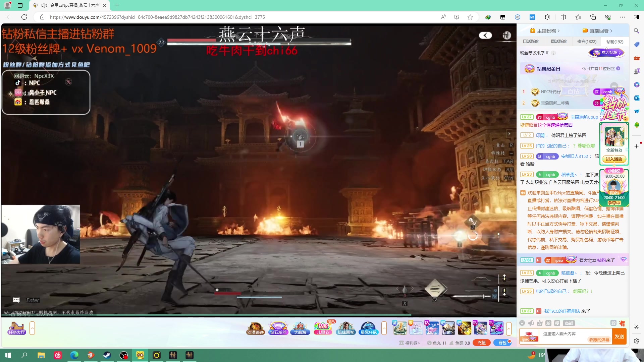This screenshot has height=362, width=644.
Task: Click the 钻粉纪念日 banner
Action: 572,69
